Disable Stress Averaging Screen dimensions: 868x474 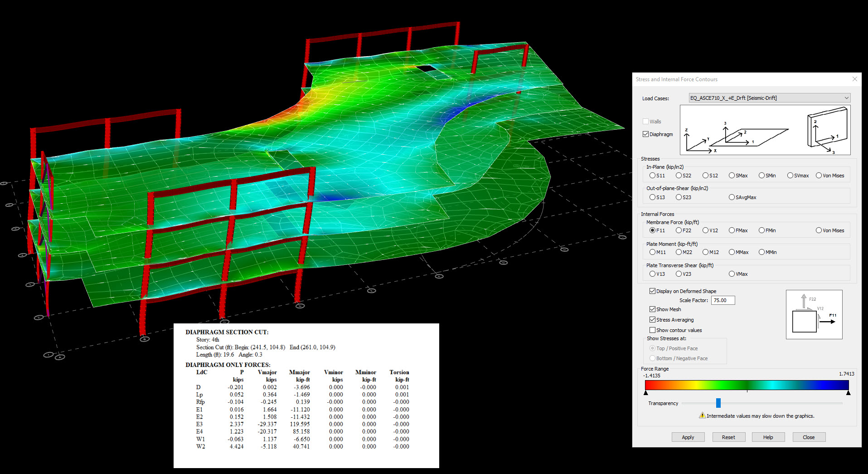(x=652, y=319)
